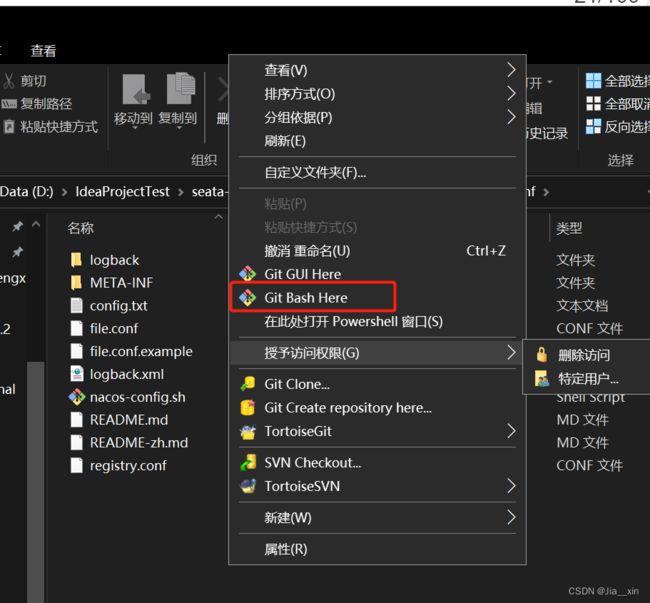Click the 复制到 ribbon icon
Viewport: 650px width, 603px height.
181,88
